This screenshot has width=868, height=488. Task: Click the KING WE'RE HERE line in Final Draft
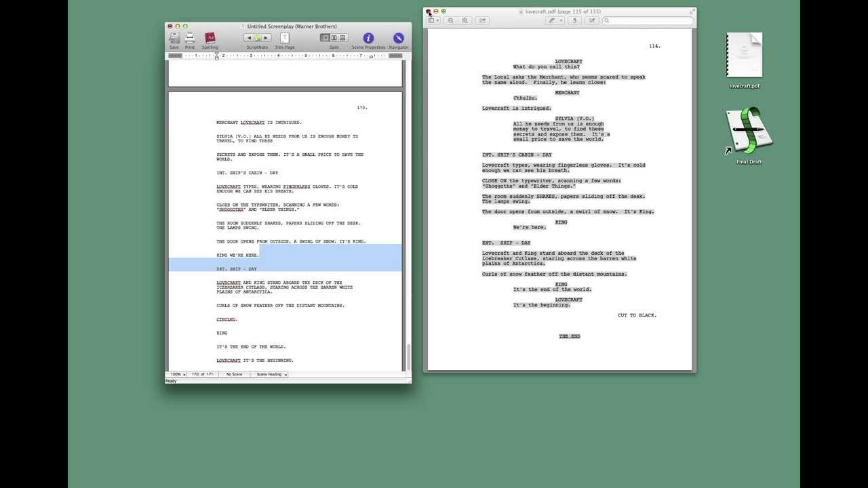pyautogui.click(x=237, y=256)
